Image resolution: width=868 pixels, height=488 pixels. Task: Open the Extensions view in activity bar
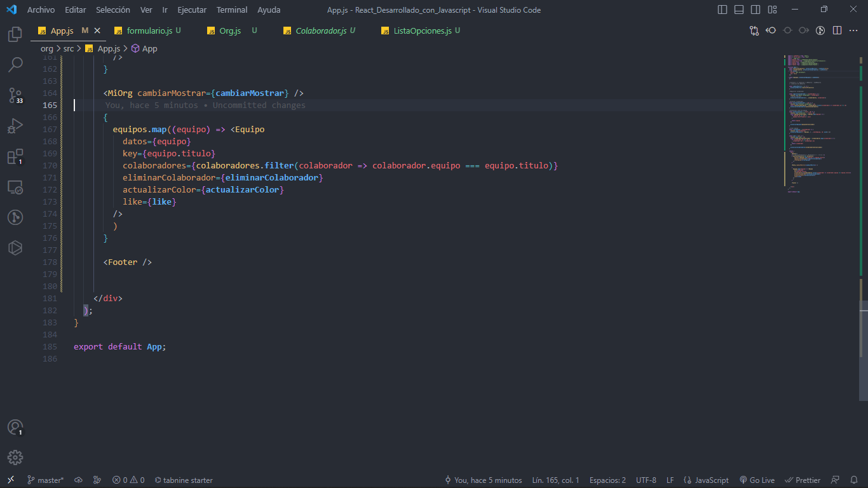15,156
